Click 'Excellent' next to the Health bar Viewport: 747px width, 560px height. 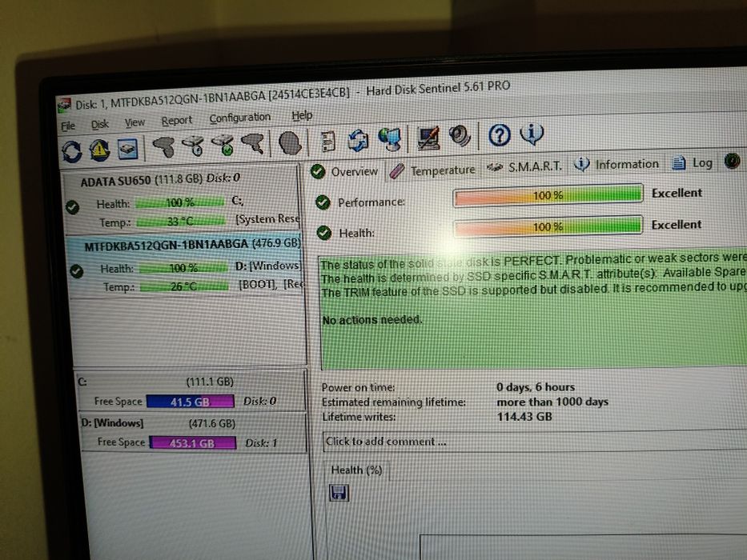[677, 224]
